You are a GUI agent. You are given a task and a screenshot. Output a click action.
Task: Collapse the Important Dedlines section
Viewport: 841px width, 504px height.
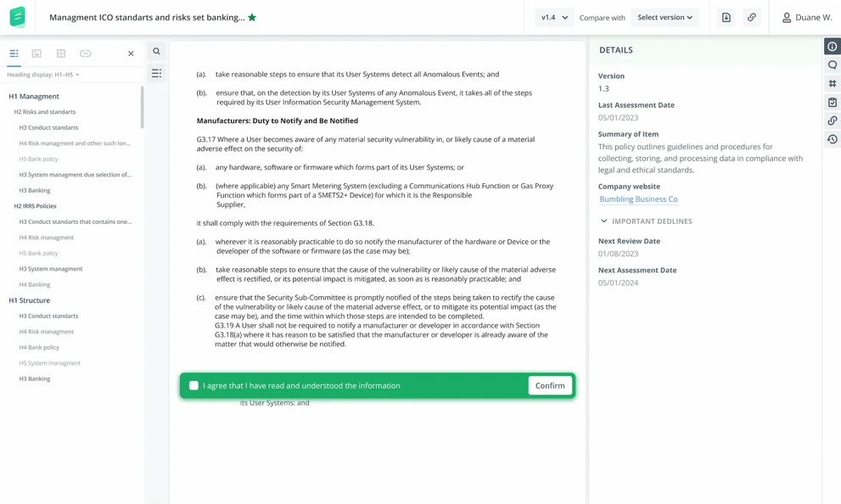click(x=646, y=221)
